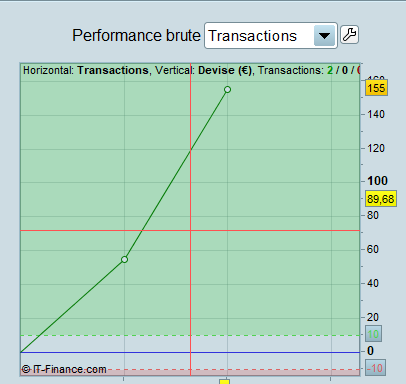Click the 60 axis value
This screenshot has width=406, height=384.
(373, 249)
